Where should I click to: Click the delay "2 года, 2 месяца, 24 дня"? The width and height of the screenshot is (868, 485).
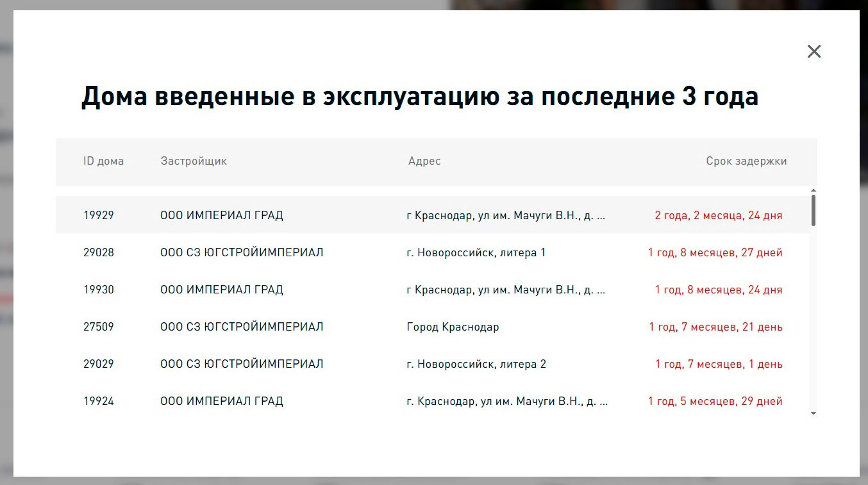[718, 215]
